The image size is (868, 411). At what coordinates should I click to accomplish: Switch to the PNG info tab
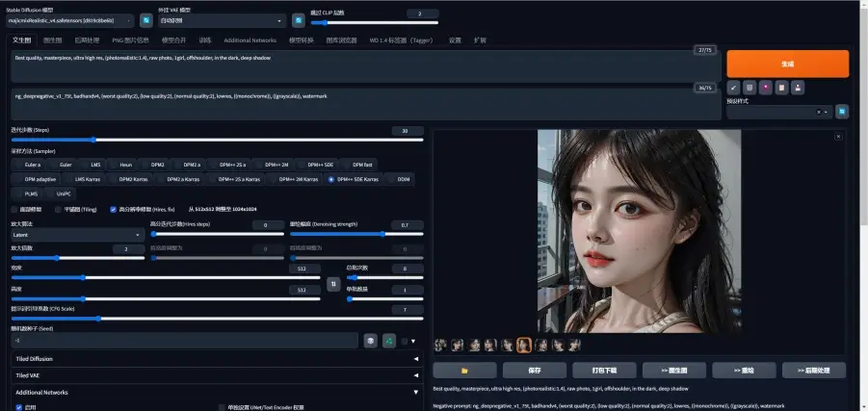(131, 40)
